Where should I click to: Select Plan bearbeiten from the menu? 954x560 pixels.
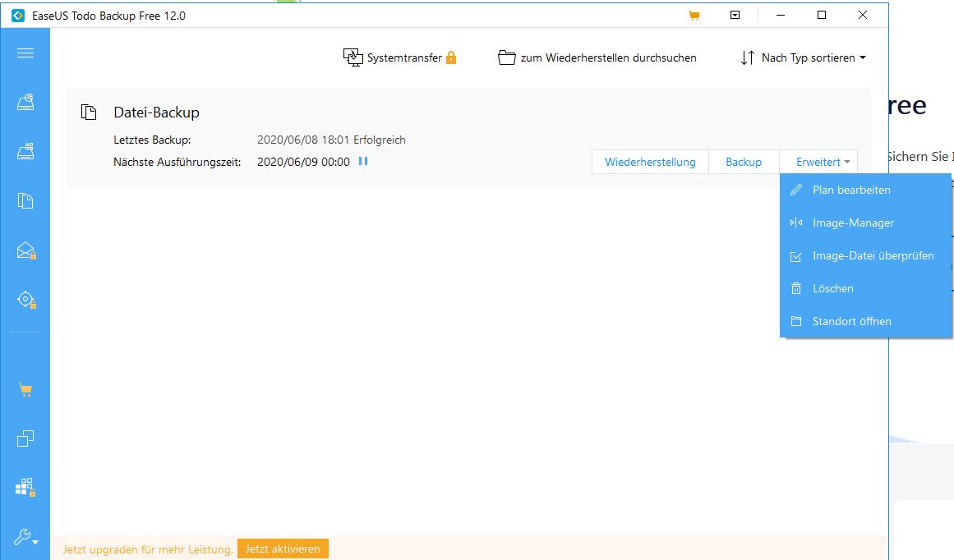866,190
